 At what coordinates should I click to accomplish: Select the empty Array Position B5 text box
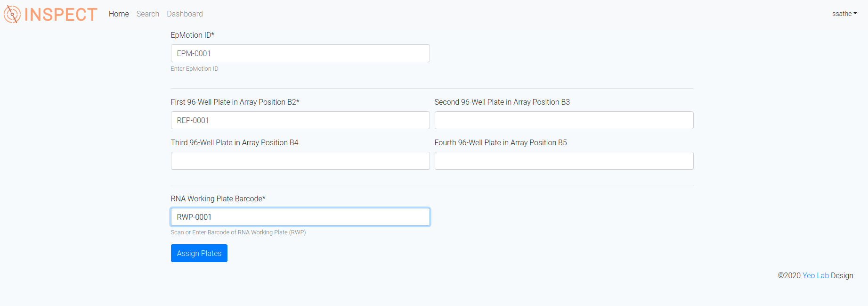click(564, 161)
